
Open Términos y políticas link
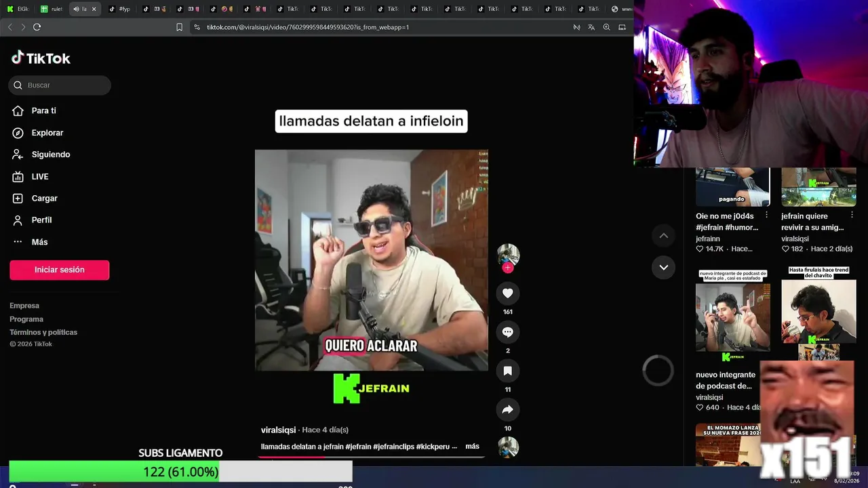[43, 332]
